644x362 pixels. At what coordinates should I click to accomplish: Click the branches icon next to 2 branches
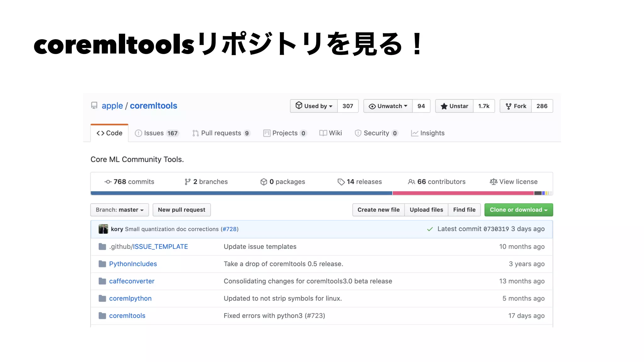[187, 182]
